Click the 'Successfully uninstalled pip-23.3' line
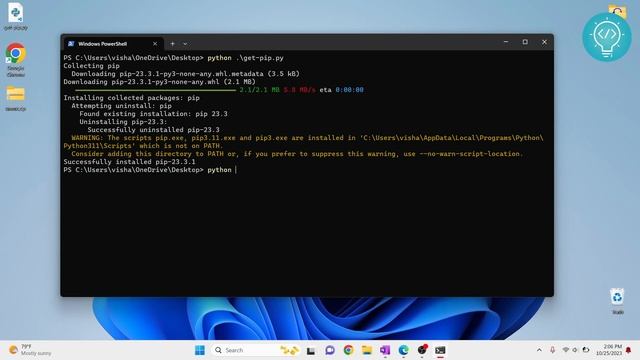 coord(153,130)
